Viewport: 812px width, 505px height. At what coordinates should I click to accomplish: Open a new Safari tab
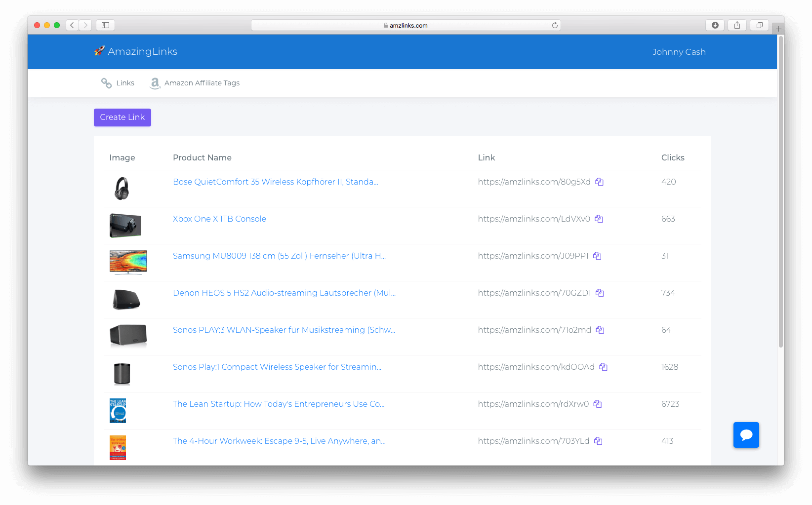coord(778,29)
